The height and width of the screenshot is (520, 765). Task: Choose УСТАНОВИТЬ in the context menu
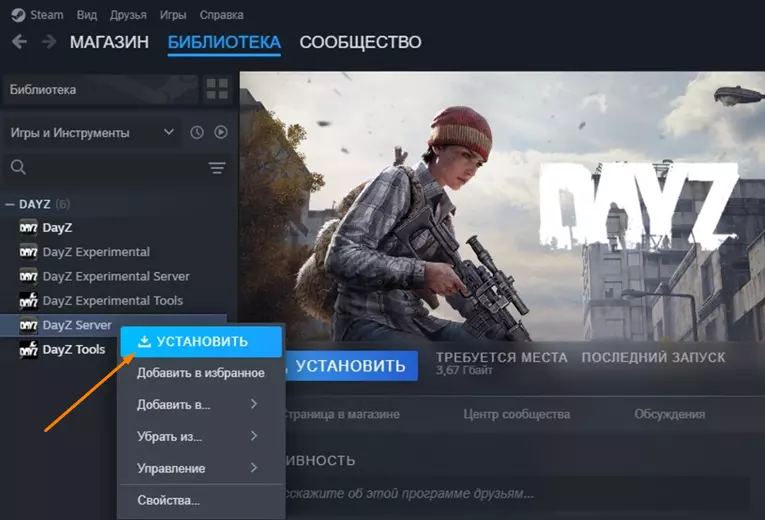(x=201, y=341)
